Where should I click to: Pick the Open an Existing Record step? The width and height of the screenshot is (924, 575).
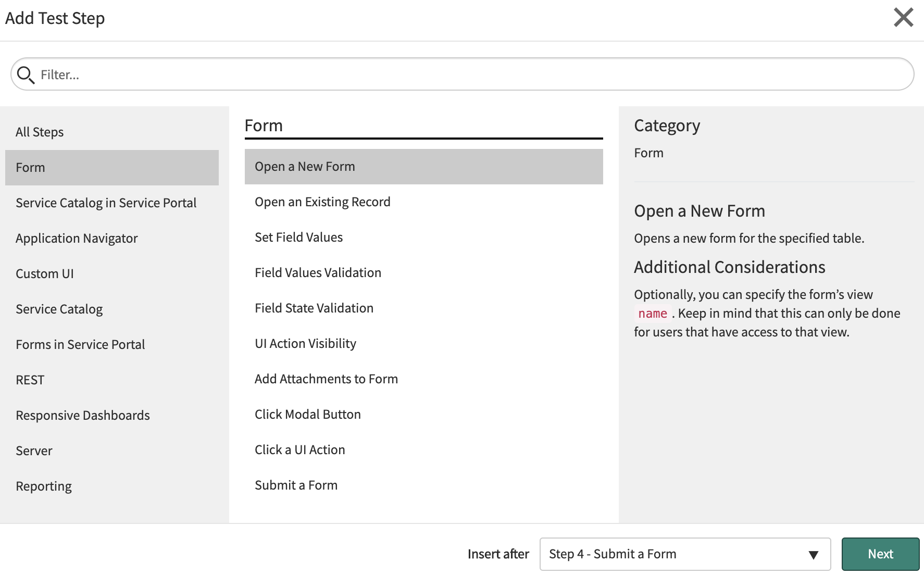coord(424,202)
